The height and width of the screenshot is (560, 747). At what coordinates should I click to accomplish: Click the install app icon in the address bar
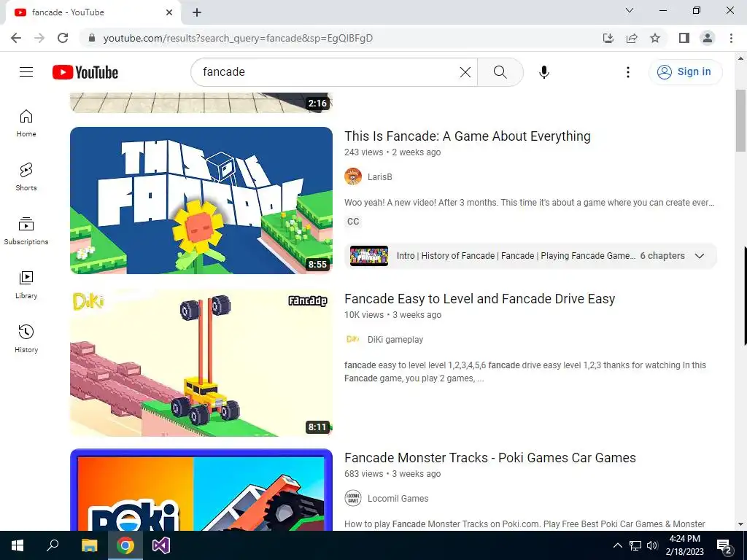point(608,38)
